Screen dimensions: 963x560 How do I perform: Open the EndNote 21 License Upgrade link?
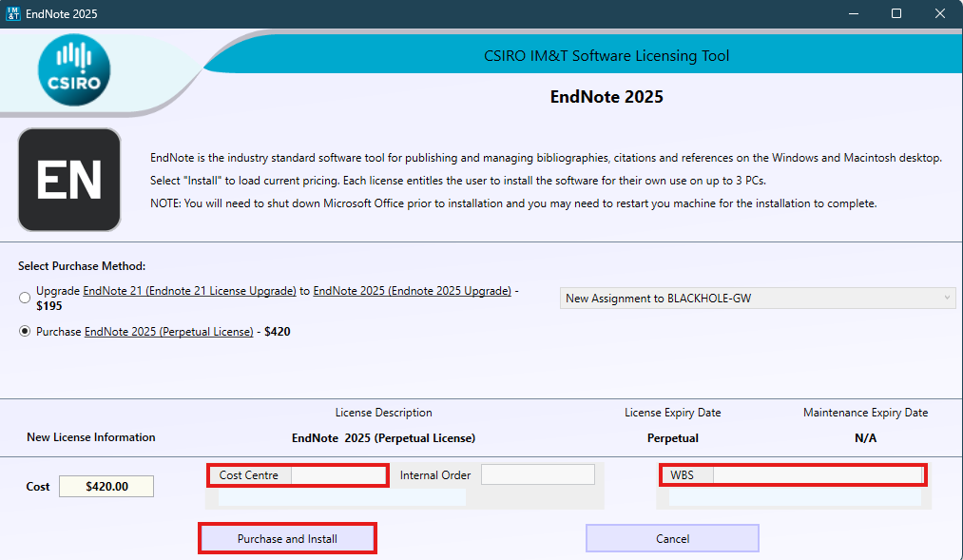pos(190,291)
